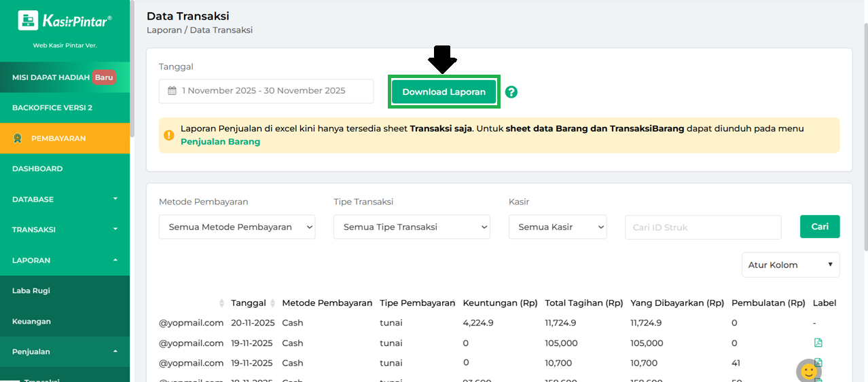This screenshot has width=868, height=382.
Task: Click the calendar icon in date field
Action: [172, 91]
